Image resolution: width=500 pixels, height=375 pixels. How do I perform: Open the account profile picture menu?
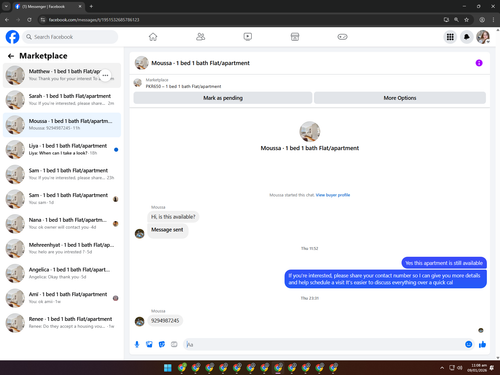point(483,37)
